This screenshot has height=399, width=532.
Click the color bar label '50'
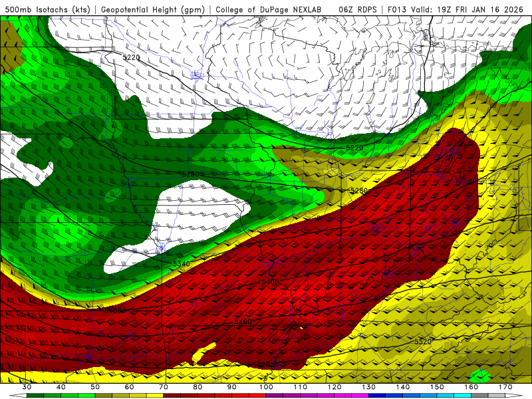(95, 387)
